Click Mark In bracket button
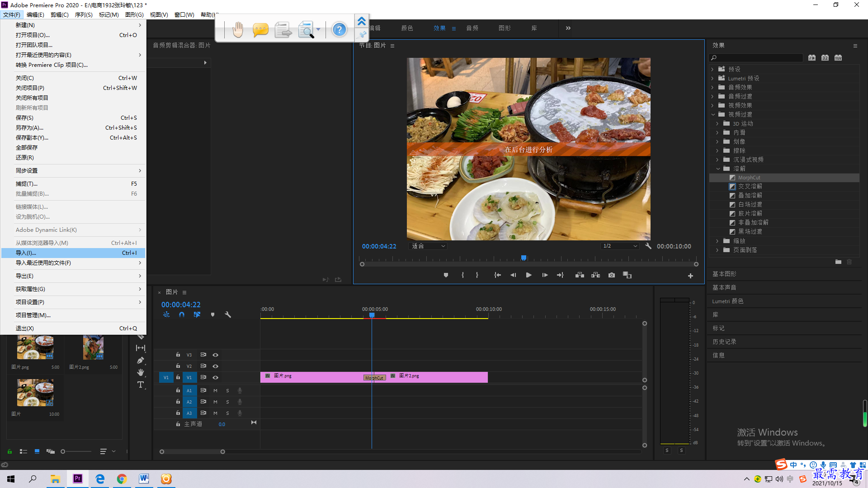The width and height of the screenshot is (868, 488). pyautogui.click(x=462, y=275)
